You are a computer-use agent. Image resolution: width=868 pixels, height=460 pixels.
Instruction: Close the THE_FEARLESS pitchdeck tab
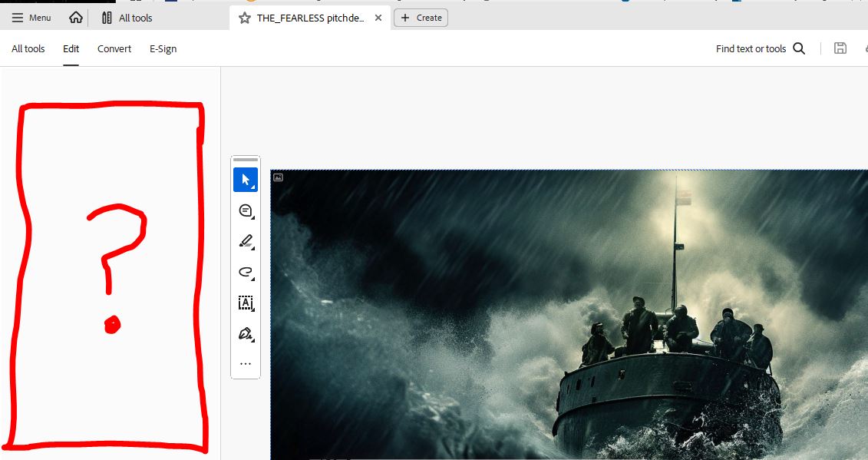378,18
